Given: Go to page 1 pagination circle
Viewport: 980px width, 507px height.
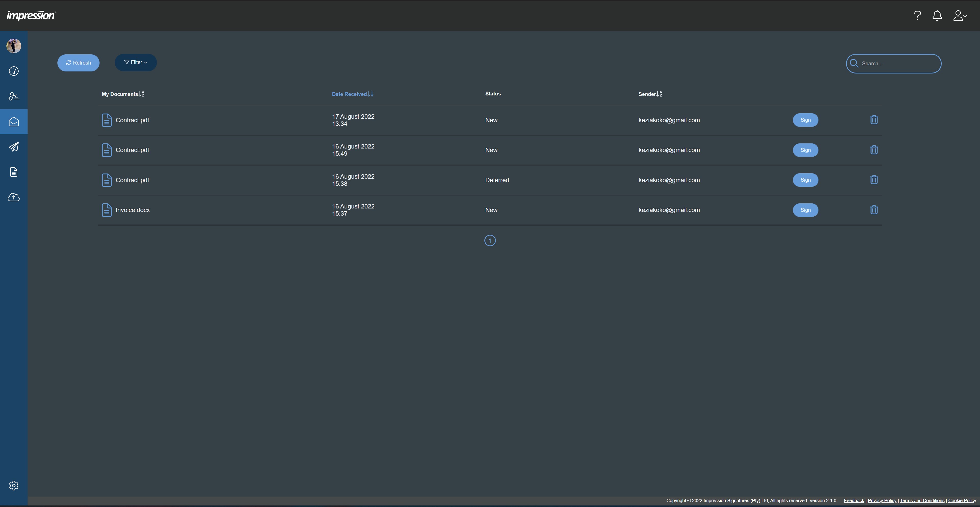Looking at the screenshot, I should pos(490,241).
